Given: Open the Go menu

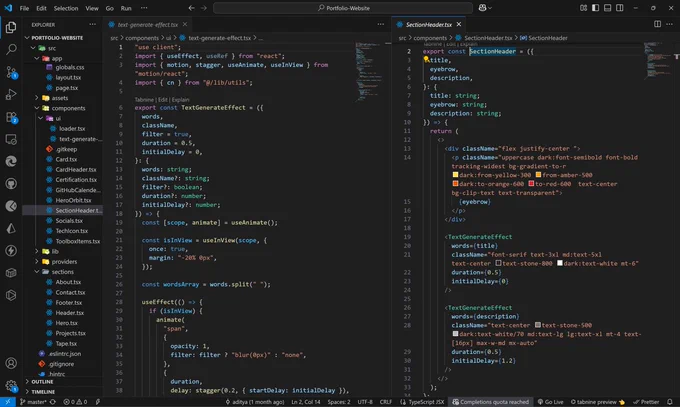Looking at the screenshot, I should coord(110,8).
